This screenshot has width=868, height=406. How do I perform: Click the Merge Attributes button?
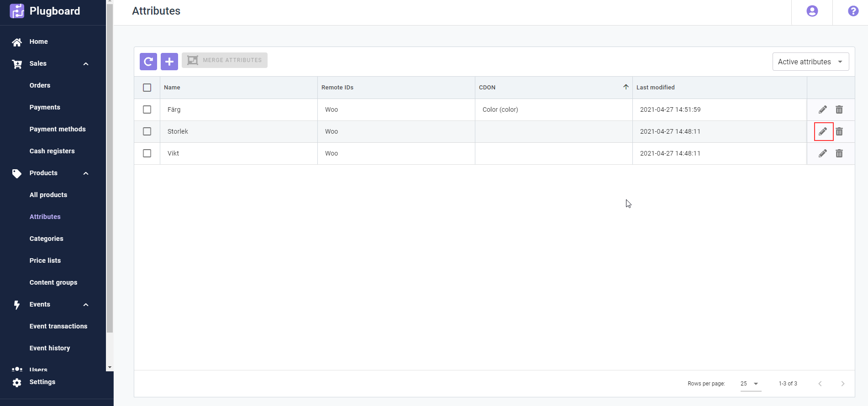(225, 60)
